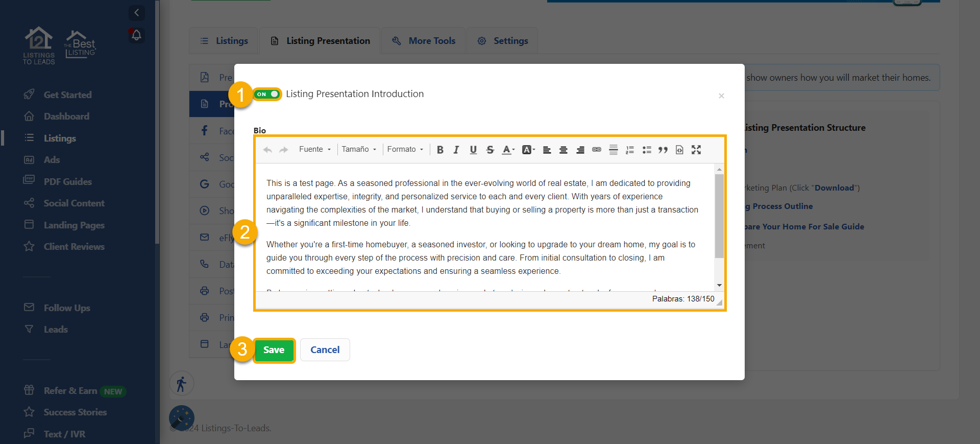Switch to the Listings tab
The image size is (980, 444).
pos(224,41)
